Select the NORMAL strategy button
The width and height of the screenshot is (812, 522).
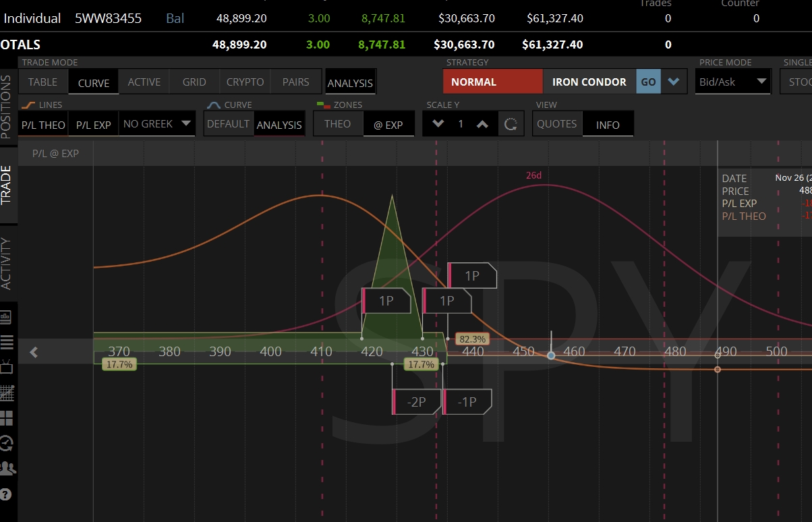(492, 82)
